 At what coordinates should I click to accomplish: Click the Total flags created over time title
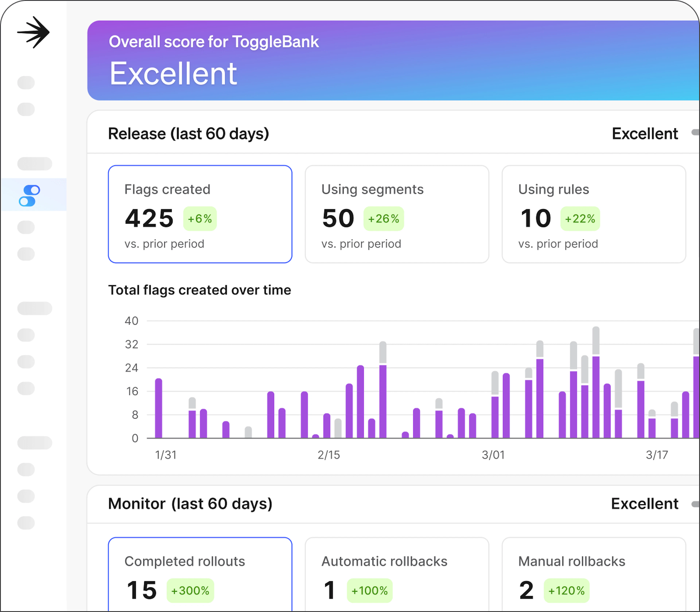(200, 290)
